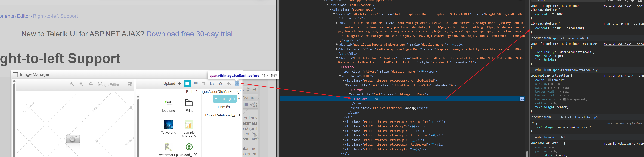Open the Print folder in file grid
Image resolution: width=644 pixels, height=157 pixels.
point(189,106)
